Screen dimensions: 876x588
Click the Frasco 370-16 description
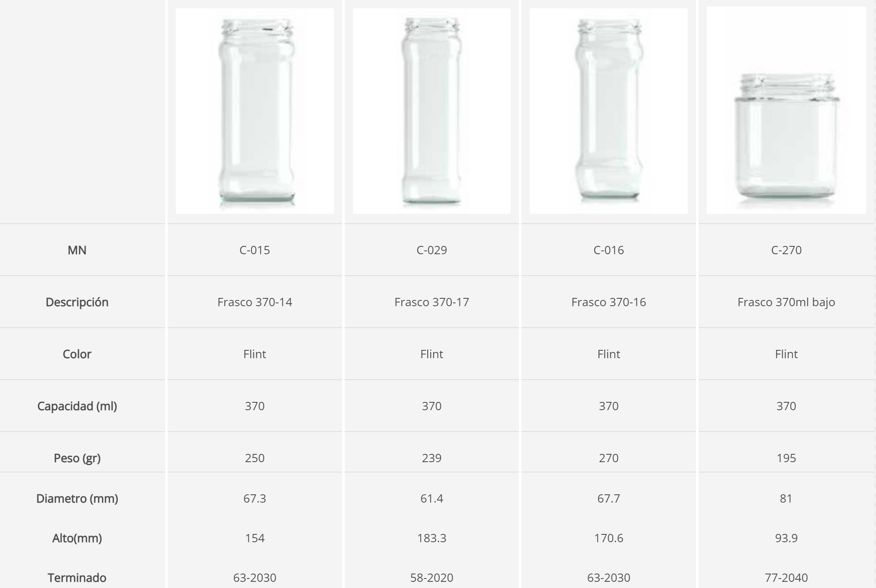[x=608, y=302]
